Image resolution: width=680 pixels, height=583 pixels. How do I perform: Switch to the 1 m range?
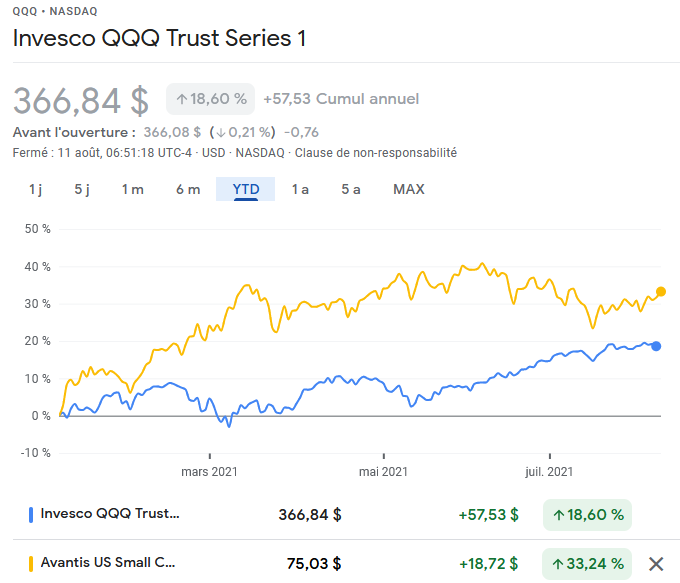click(133, 189)
